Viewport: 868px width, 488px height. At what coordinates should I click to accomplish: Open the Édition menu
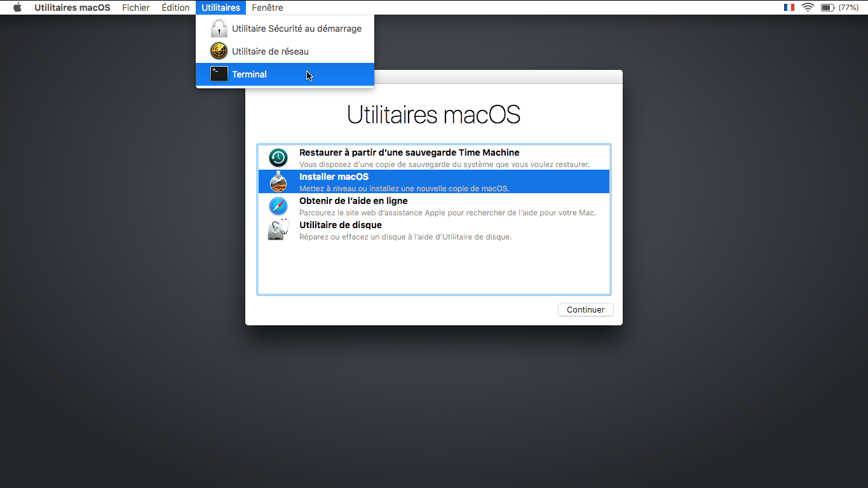coord(175,8)
